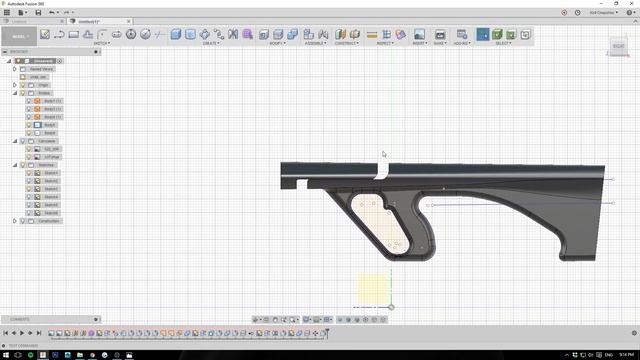Switch to the first document tab
640x360 pixels.
33,21
